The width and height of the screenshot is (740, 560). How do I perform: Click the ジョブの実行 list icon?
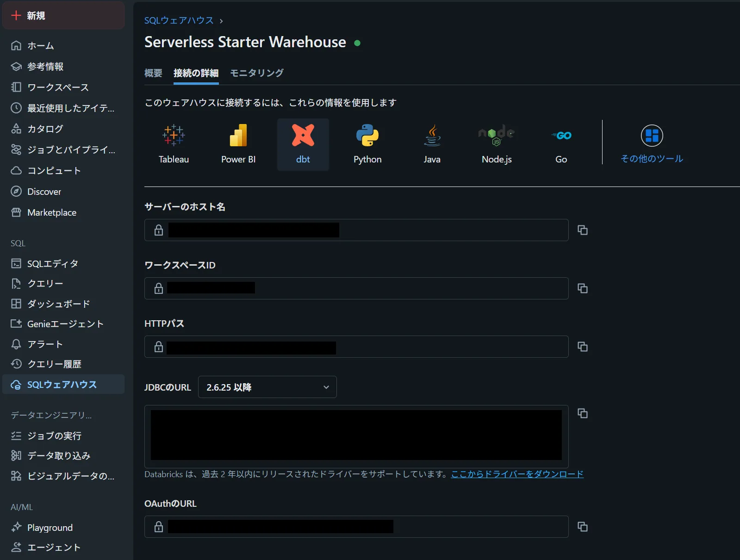pos(16,436)
